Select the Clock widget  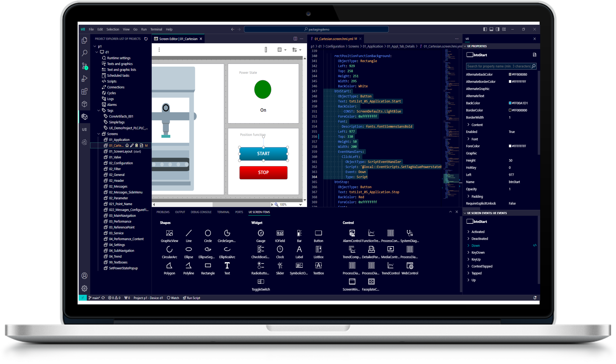(280, 252)
